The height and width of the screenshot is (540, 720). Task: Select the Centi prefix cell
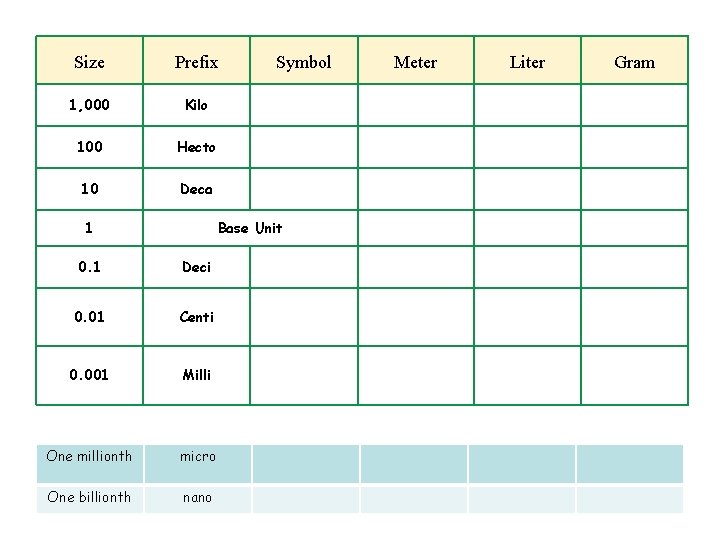(197, 317)
